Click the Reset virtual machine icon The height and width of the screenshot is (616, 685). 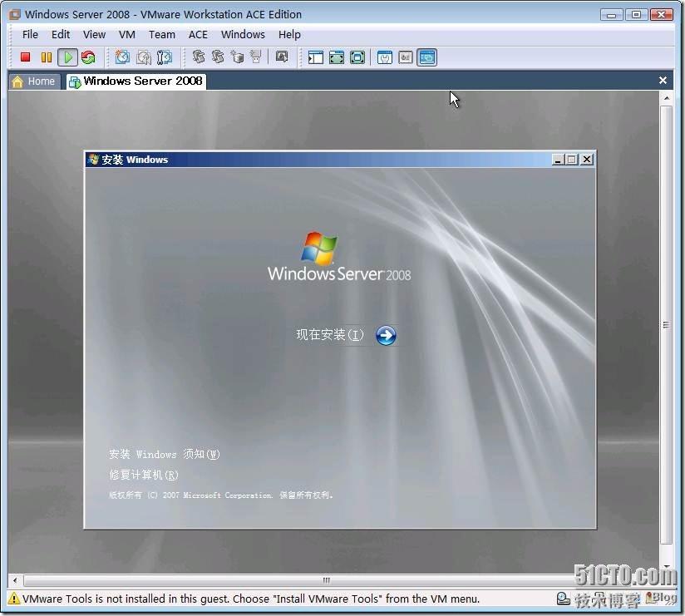(x=88, y=57)
